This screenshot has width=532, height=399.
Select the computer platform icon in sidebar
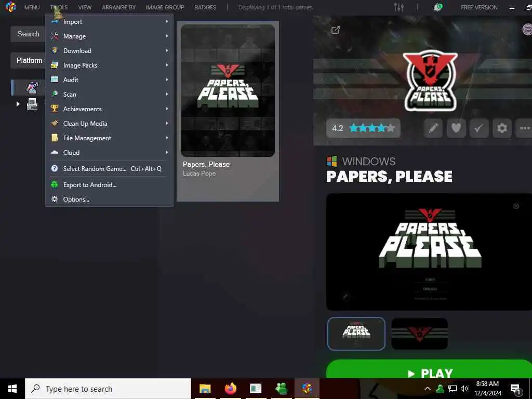click(32, 104)
